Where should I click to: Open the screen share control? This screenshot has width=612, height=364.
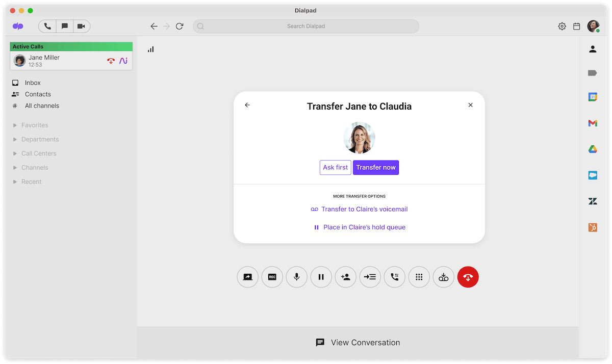coord(247,277)
